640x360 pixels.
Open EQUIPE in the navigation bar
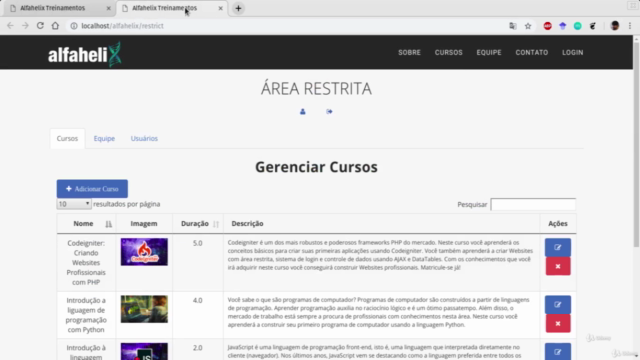click(x=489, y=52)
